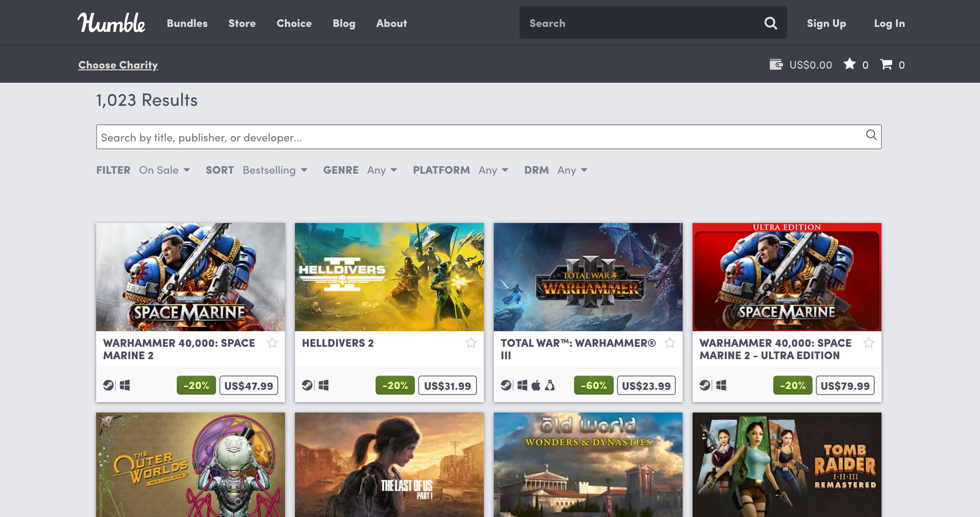Click the magnifier icon in results search box
This screenshot has height=517, width=980.
click(x=871, y=135)
